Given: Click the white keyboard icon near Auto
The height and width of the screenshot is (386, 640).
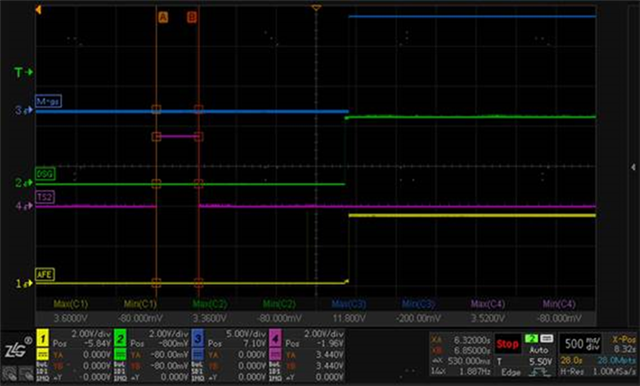Looking at the screenshot, I should pyautogui.click(x=547, y=338).
